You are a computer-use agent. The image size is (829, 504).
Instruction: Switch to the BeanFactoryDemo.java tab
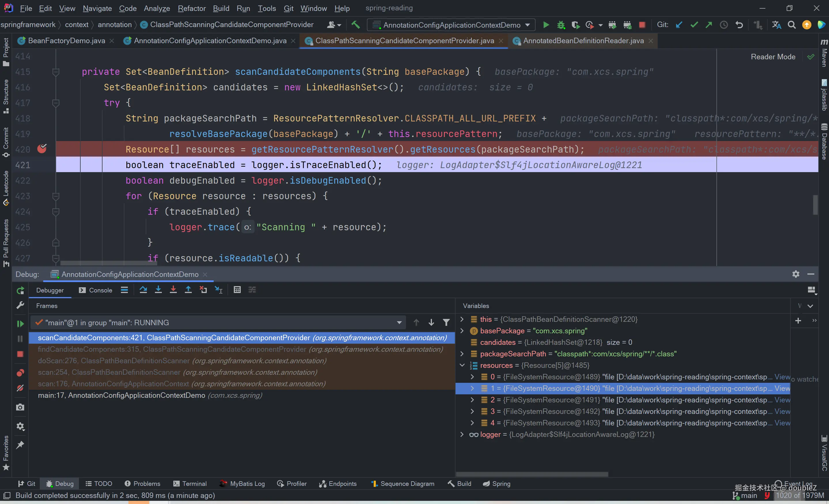point(66,41)
